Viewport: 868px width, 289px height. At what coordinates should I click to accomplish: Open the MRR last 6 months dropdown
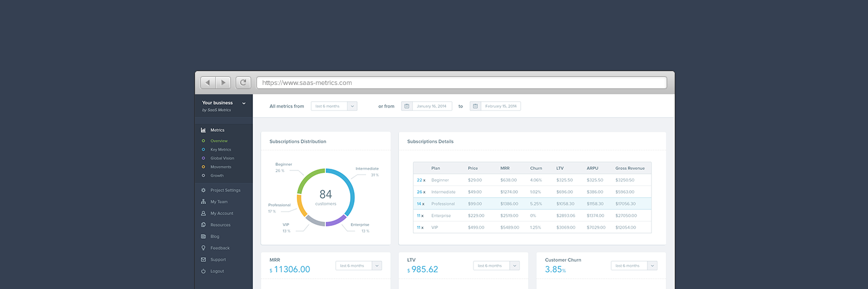(359, 266)
